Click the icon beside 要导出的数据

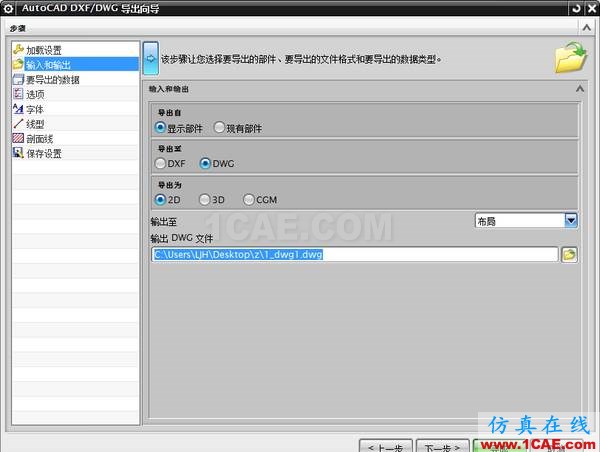click(x=18, y=79)
